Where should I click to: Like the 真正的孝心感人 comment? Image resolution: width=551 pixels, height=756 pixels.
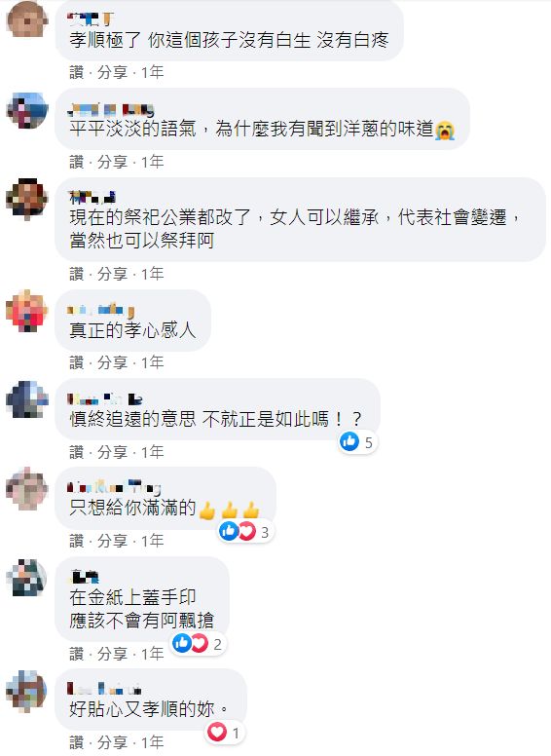76,362
